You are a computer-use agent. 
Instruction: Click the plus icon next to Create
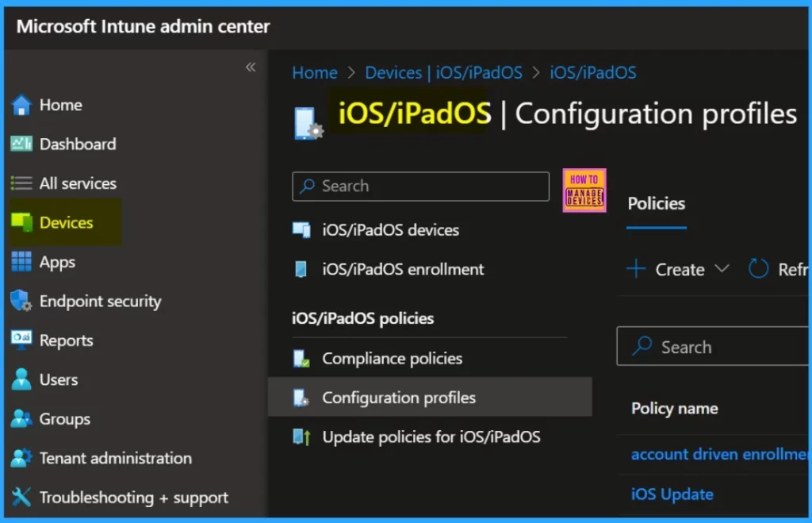(x=636, y=269)
